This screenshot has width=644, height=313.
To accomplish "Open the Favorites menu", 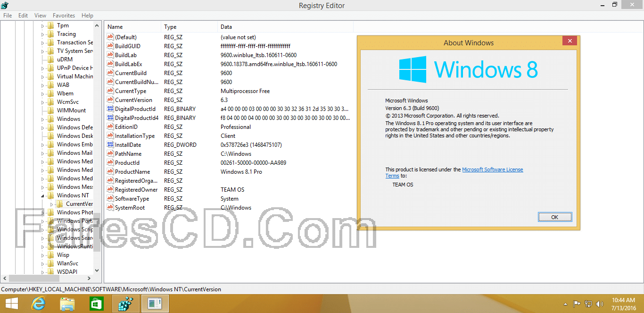I will click(64, 16).
